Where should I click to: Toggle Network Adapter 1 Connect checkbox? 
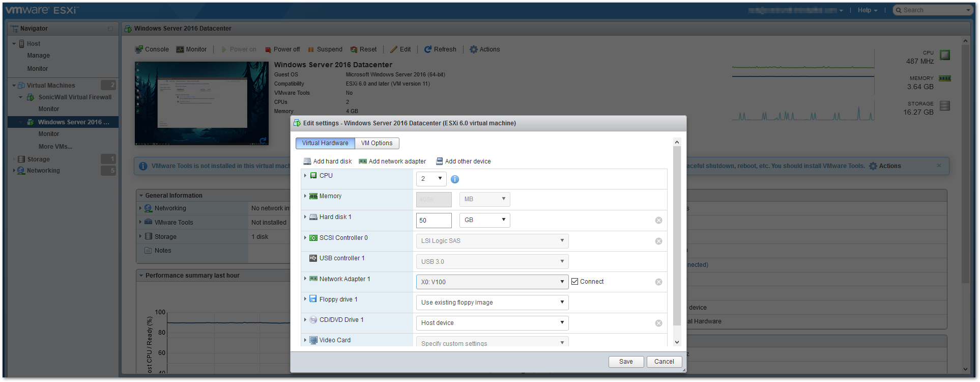coord(574,282)
